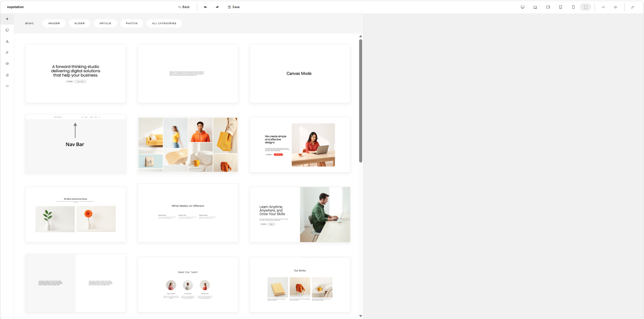Choose 'Learn Anytime, Anywhere' template
Image resolution: width=644 pixels, height=319 pixels.
pos(300,215)
